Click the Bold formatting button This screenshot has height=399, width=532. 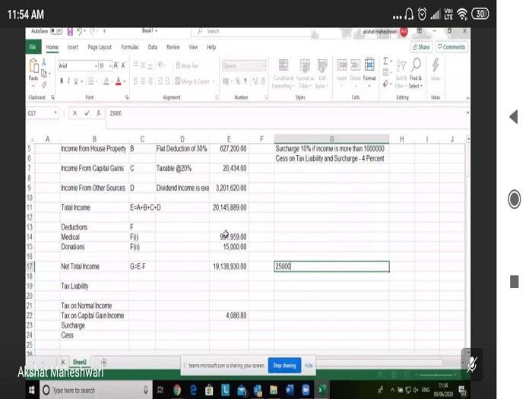62,81
